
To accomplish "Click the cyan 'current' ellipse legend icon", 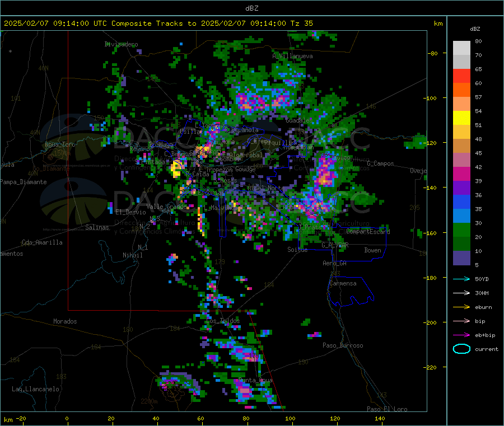I will tap(461, 349).
